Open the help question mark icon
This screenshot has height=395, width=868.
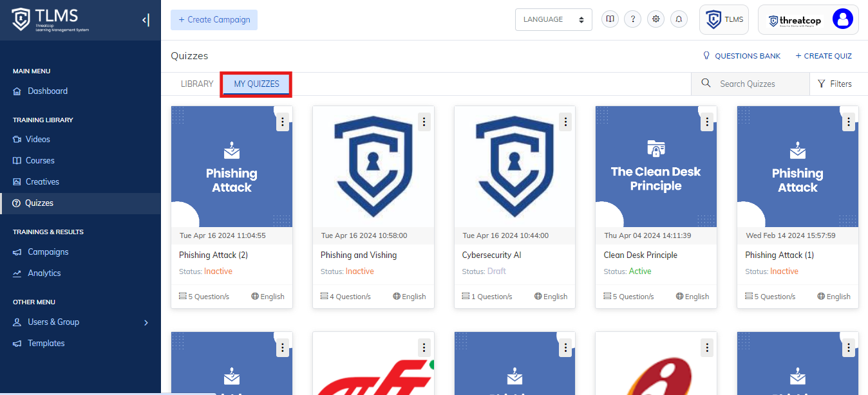(x=633, y=19)
